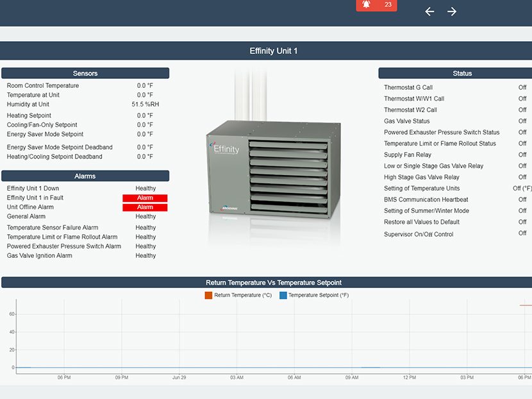Click the Jun 29 marker on chart axis
The height and width of the screenshot is (399, 532).
[179, 378]
